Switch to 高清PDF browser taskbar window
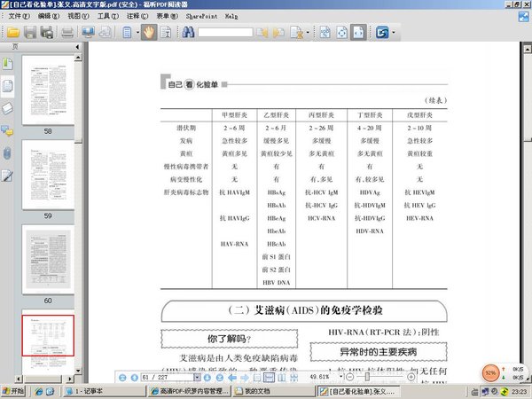532x399 pixels. point(190,392)
